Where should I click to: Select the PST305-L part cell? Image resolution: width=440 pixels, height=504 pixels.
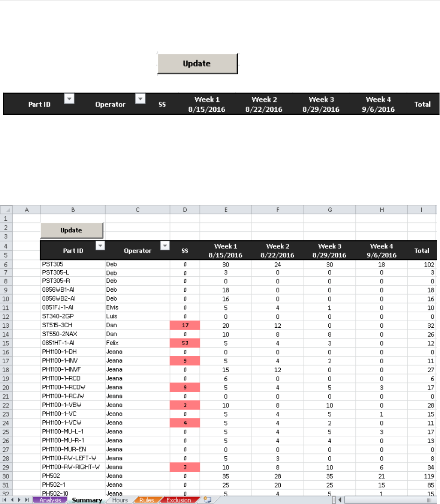73,273
